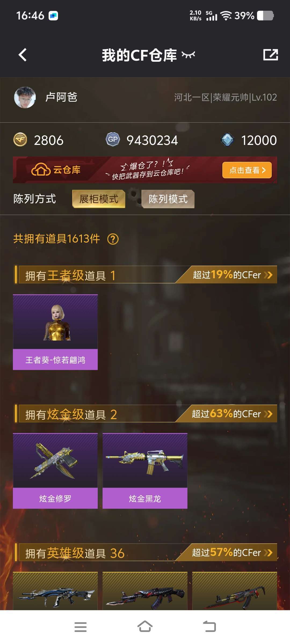Click the 点击查看 button
The height and width of the screenshot is (644, 290).
247,170
